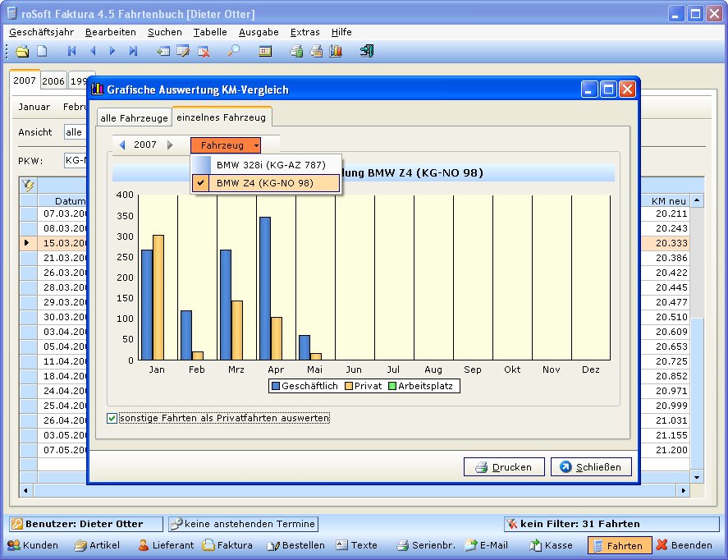Image resolution: width=728 pixels, height=560 pixels.
Task: Click the open folder icon in toolbar
Action: [23, 51]
